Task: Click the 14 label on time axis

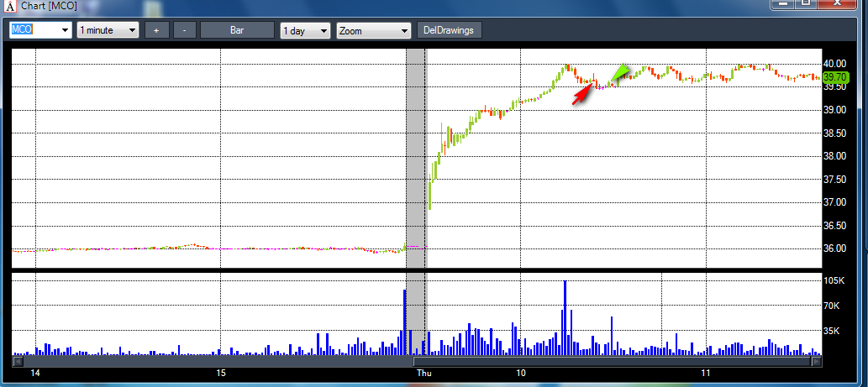Action: [x=35, y=374]
